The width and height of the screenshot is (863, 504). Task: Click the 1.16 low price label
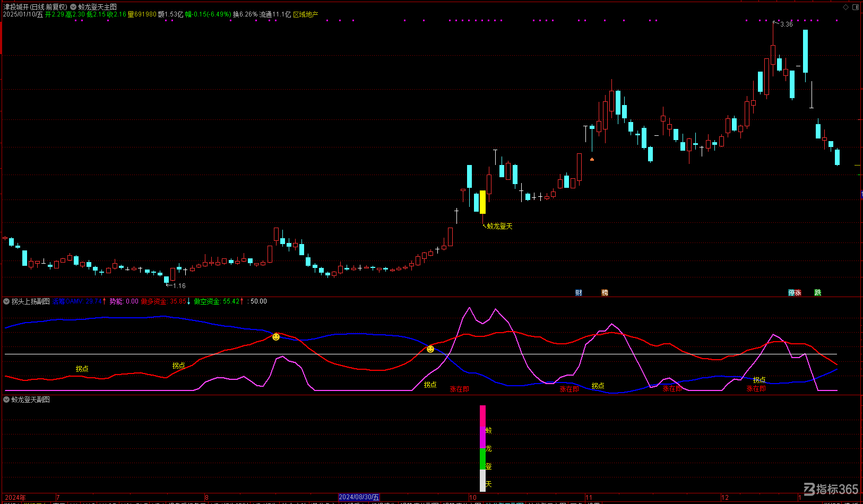coord(179,286)
